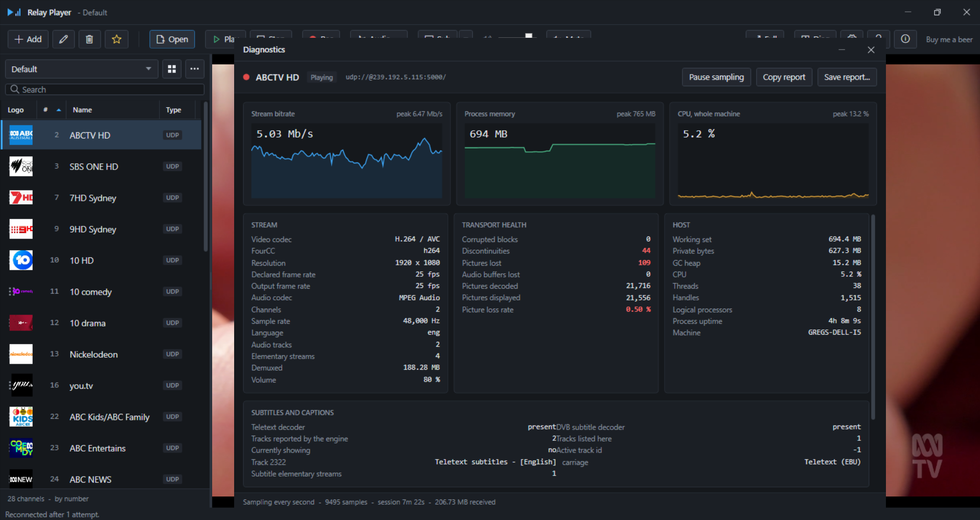Viewport: 980px width, 520px height.
Task: Click the Stream bitrate graph
Action: click(x=347, y=161)
